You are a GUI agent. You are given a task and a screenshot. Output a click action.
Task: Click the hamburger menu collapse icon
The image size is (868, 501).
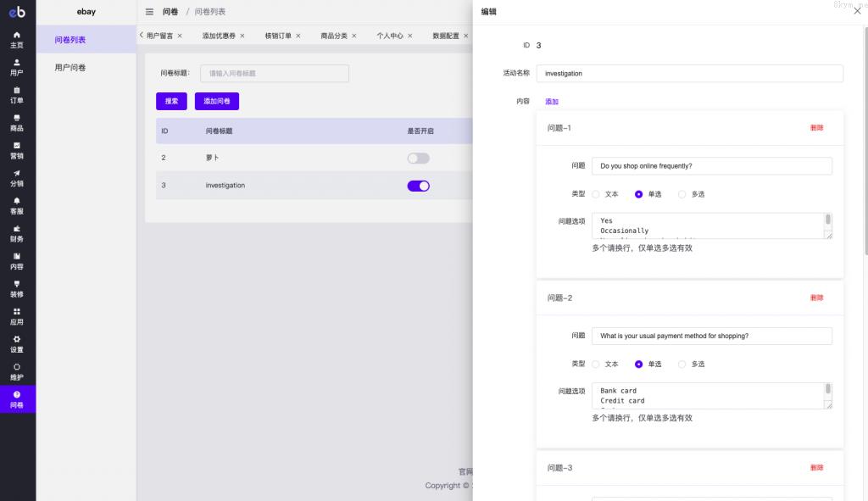(149, 12)
